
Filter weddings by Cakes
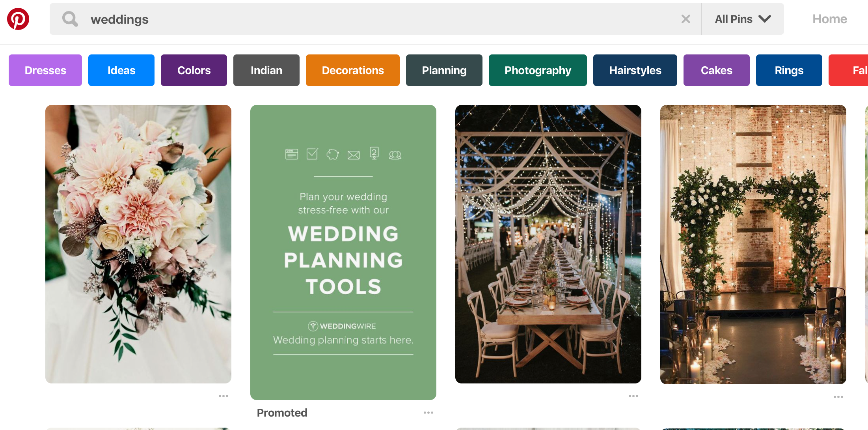[716, 70]
